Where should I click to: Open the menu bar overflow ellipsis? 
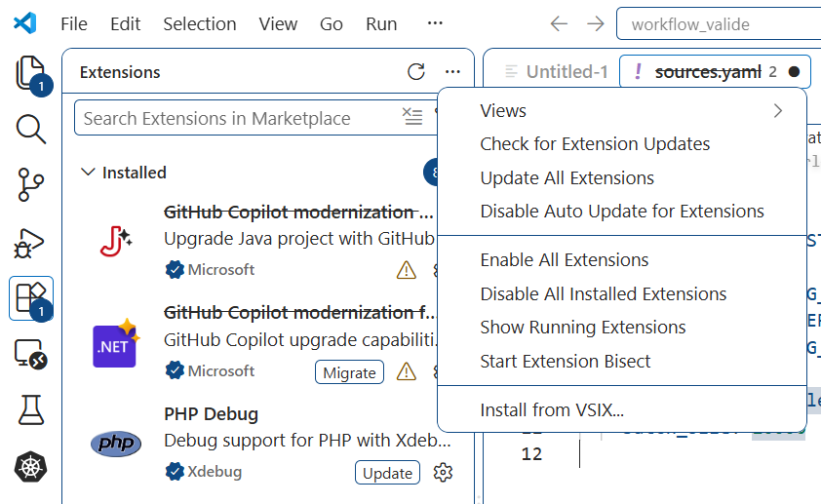coord(435,23)
